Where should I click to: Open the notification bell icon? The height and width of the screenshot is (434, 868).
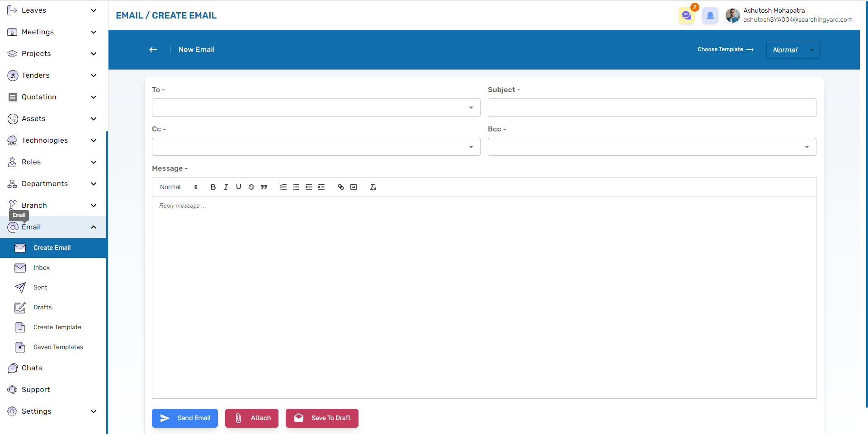pyautogui.click(x=710, y=16)
